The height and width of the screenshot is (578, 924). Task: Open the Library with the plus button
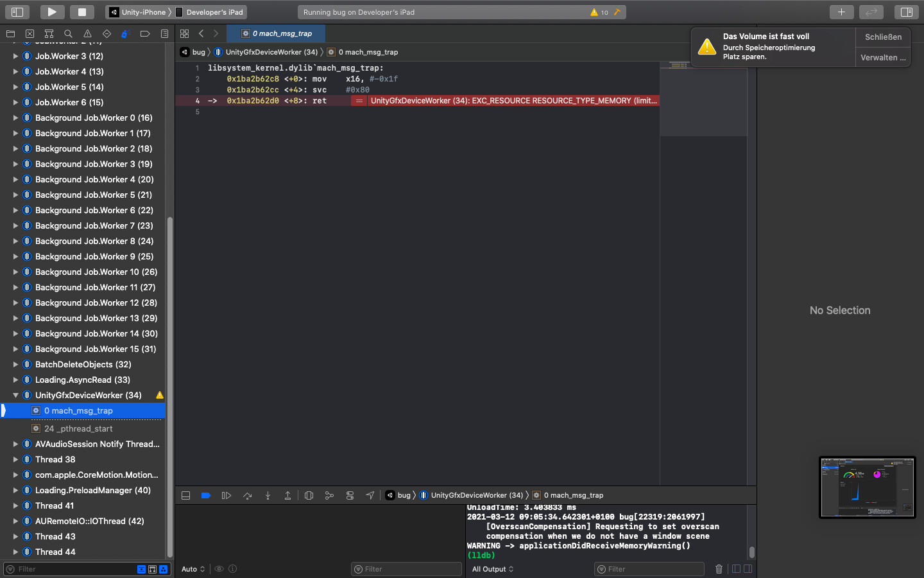click(841, 12)
